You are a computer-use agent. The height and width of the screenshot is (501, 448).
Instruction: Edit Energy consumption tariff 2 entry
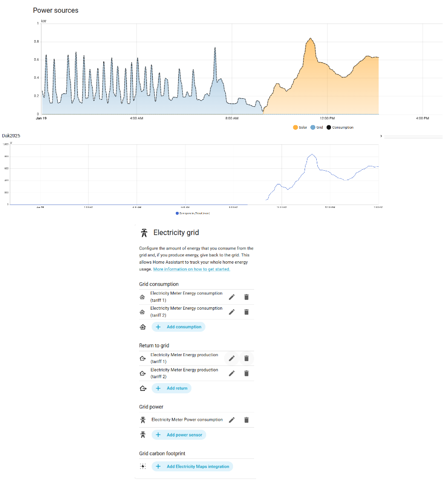(232, 312)
